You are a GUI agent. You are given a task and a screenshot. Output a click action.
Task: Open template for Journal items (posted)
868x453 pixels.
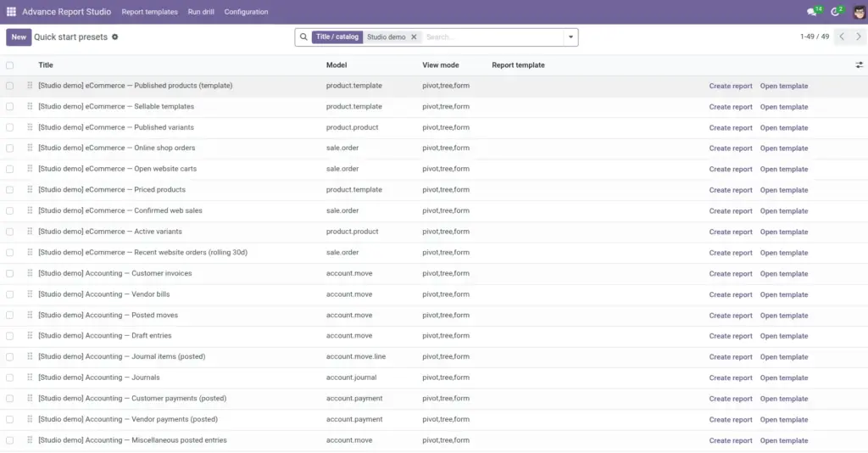[784, 357]
